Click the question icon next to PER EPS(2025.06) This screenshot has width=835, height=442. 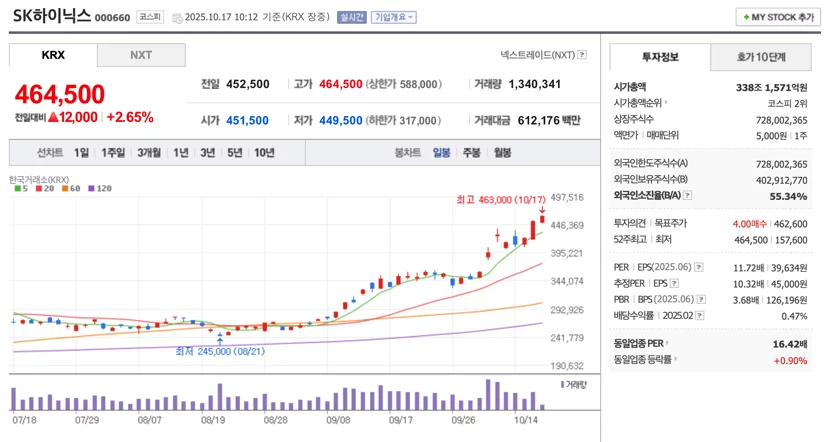coord(699,267)
